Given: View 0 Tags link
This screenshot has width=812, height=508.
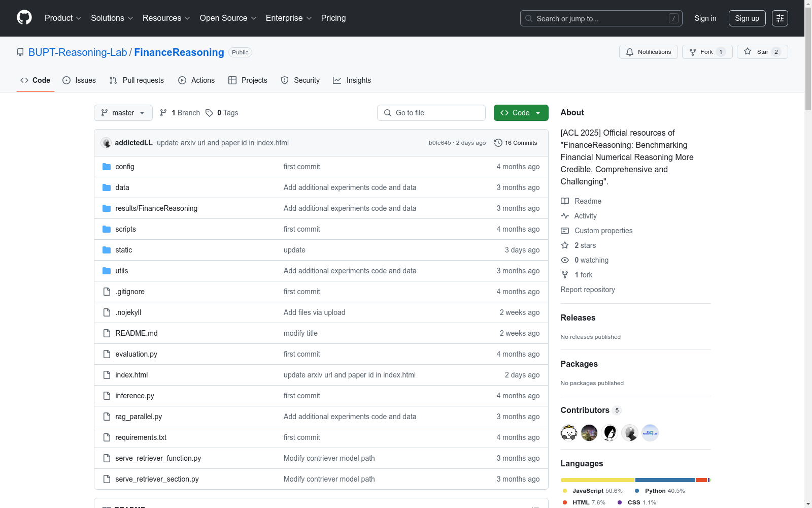Looking at the screenshot, I should pos(222,113).
